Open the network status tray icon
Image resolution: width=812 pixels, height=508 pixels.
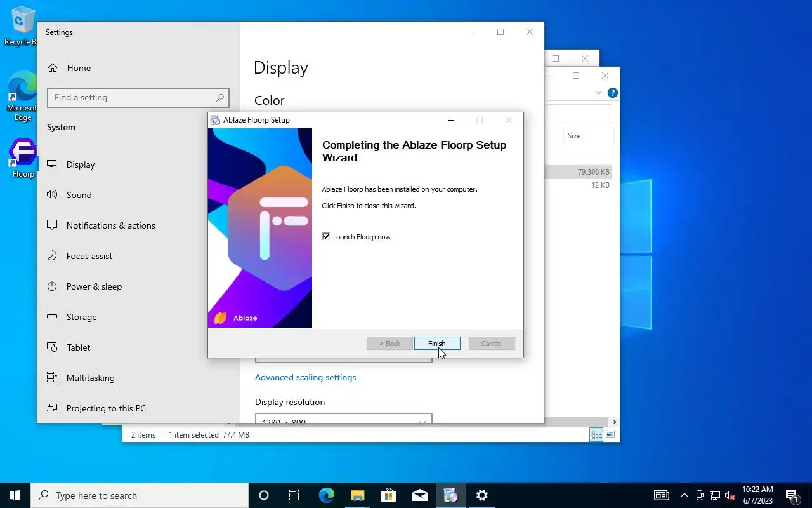coord(715,495)
